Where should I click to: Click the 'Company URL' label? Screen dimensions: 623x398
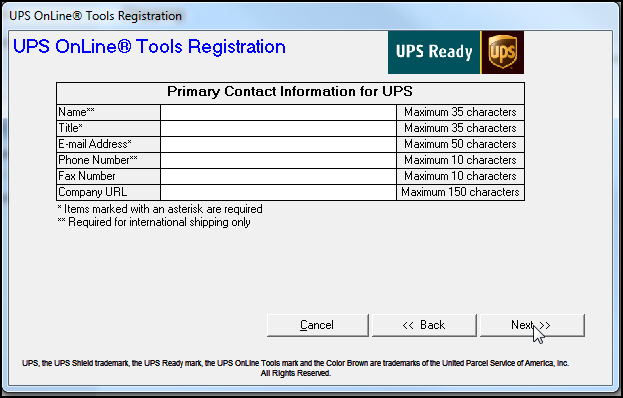point(93,192)
